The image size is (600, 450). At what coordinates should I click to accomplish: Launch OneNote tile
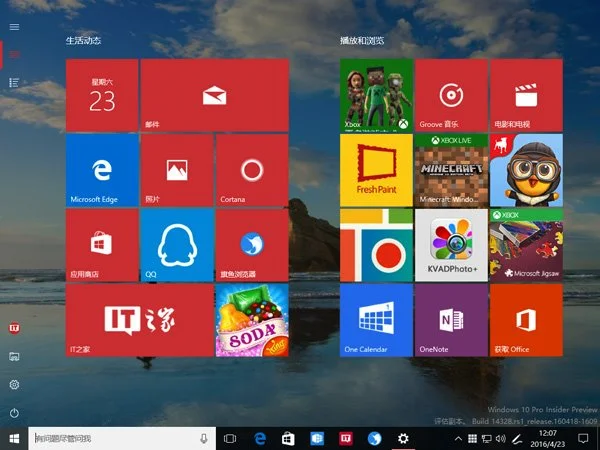pyautogui.click(x=451, y=320)
